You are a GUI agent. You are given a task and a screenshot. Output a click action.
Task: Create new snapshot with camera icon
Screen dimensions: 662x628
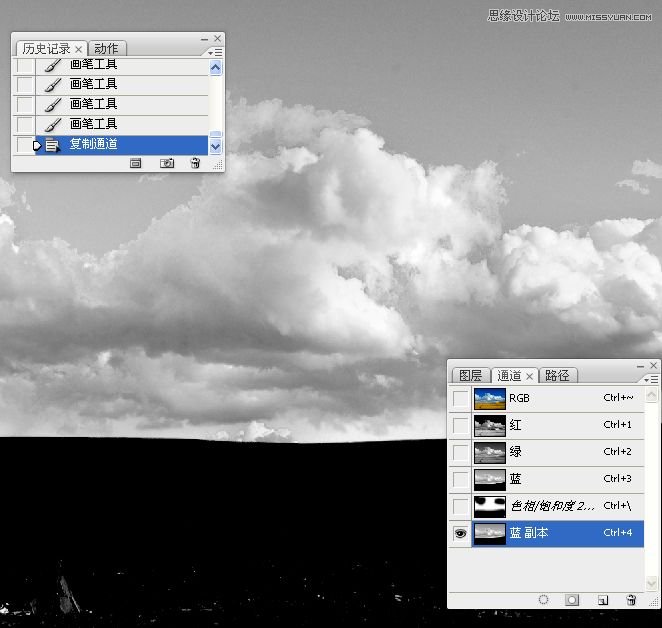point(167,163)
